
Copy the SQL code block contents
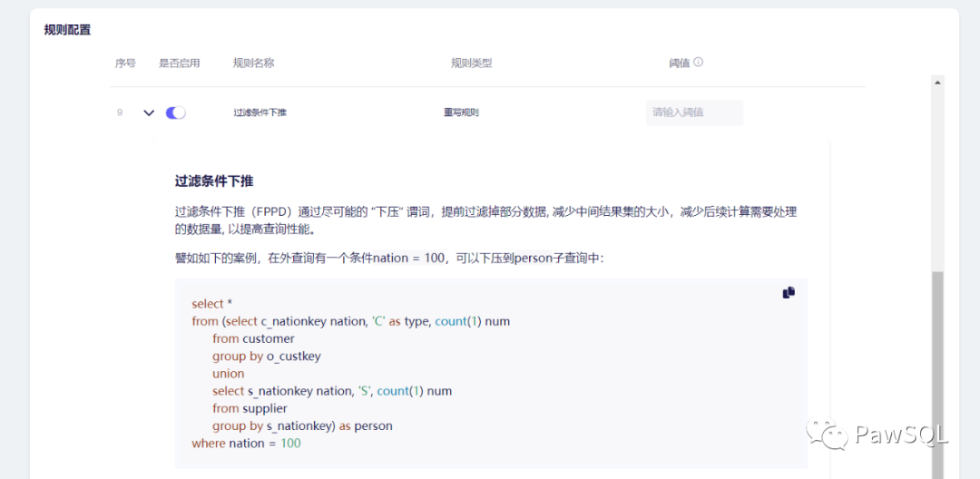(789, 292)
